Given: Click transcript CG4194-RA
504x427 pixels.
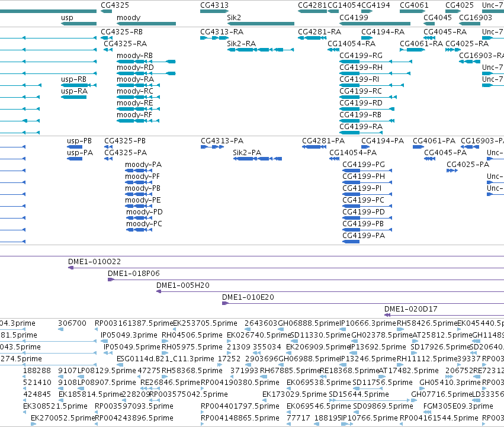Looking at the screenshot, I should [383, 32].
